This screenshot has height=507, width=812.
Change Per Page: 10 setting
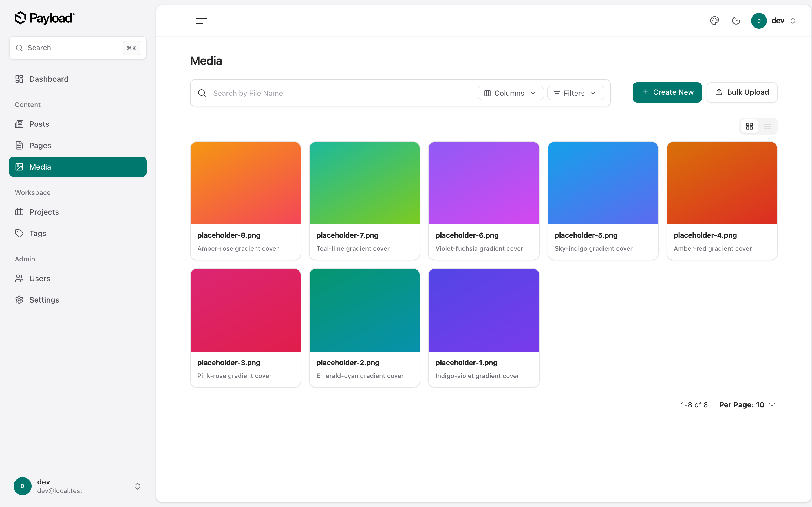pos(747,405)
